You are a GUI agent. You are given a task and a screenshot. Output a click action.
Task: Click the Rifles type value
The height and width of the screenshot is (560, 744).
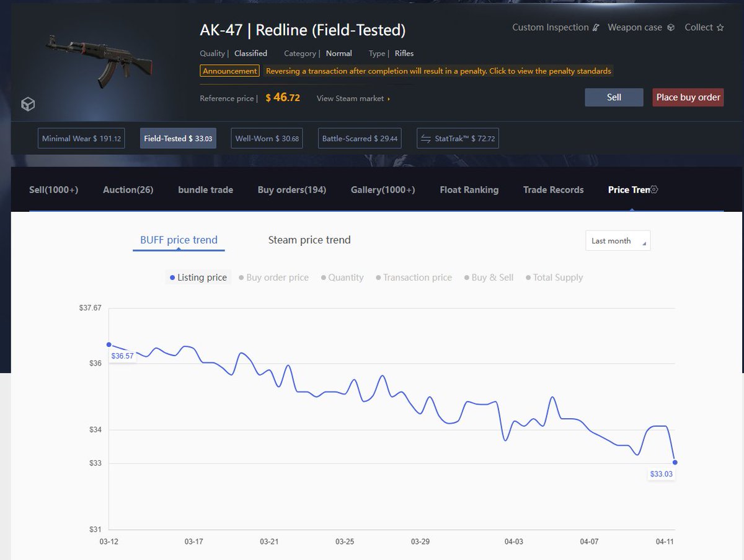pyautogui.click(x=404, y=53)
